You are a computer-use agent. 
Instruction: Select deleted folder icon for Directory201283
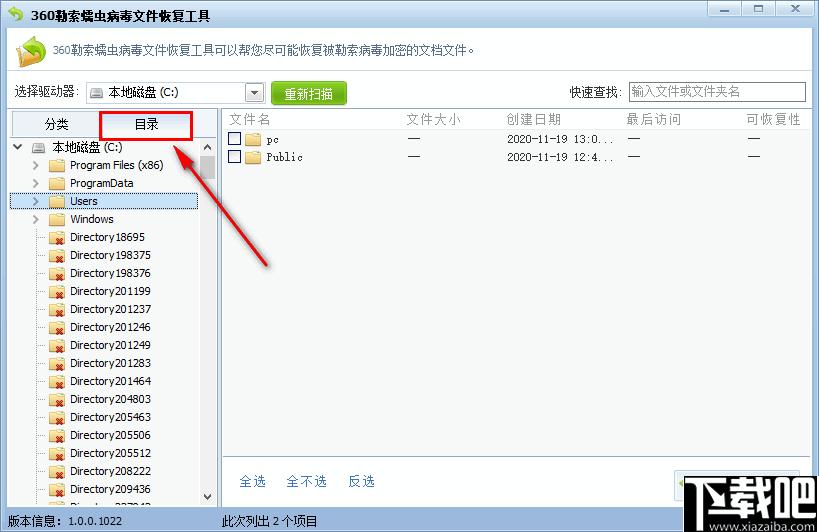coord(56,363)
